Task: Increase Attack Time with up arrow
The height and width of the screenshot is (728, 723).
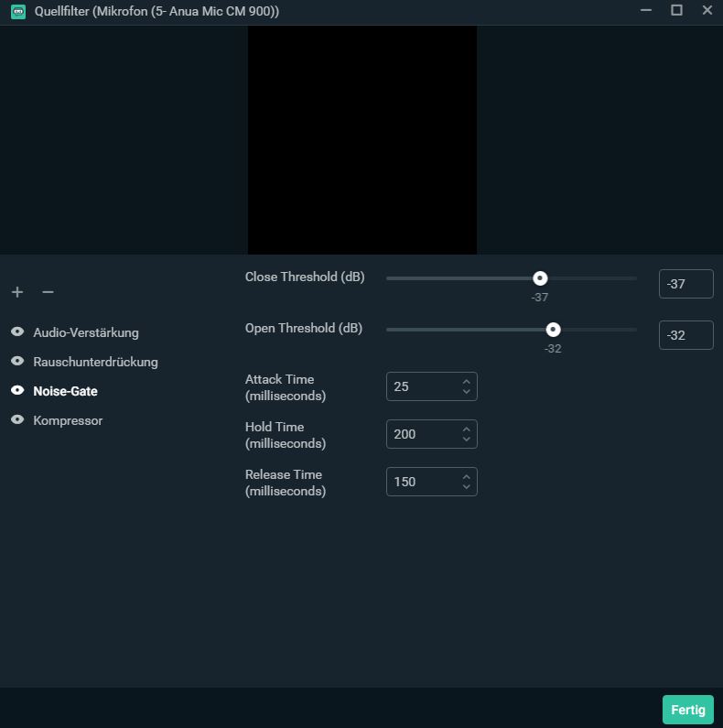Action: pos(466,381)
